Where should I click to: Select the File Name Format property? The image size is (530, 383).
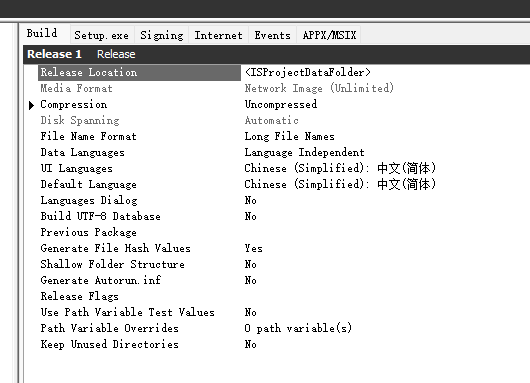click(x=89, y=137)
